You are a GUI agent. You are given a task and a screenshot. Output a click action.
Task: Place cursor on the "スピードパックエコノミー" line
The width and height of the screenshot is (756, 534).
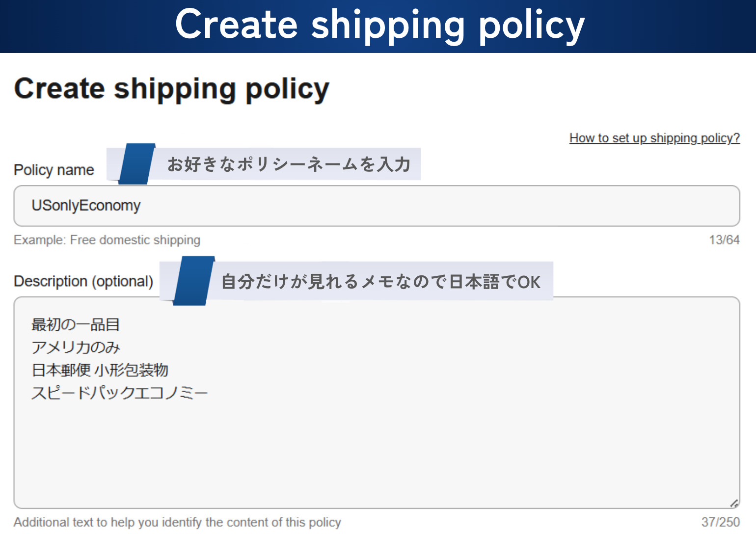click(x=119, y=393)
